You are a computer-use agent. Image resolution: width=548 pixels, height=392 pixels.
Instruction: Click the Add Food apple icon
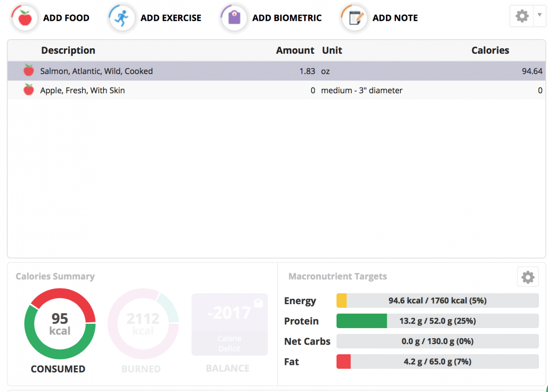25,18
